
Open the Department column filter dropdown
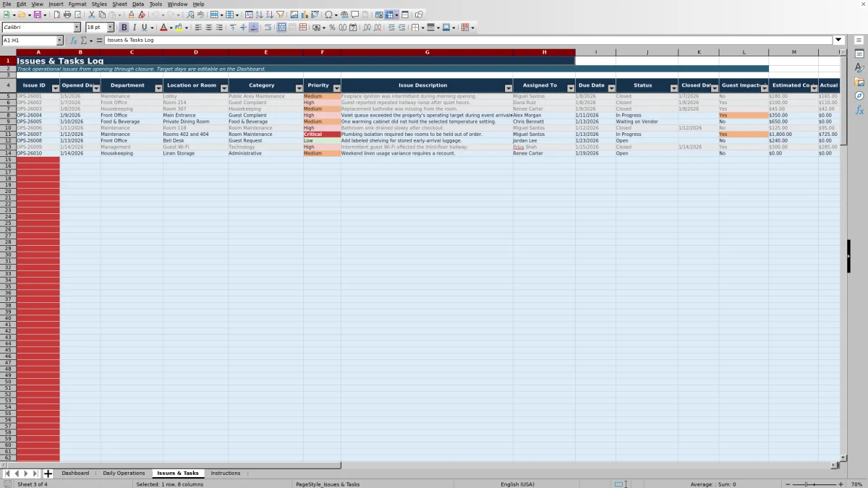(x=158, y=88)
